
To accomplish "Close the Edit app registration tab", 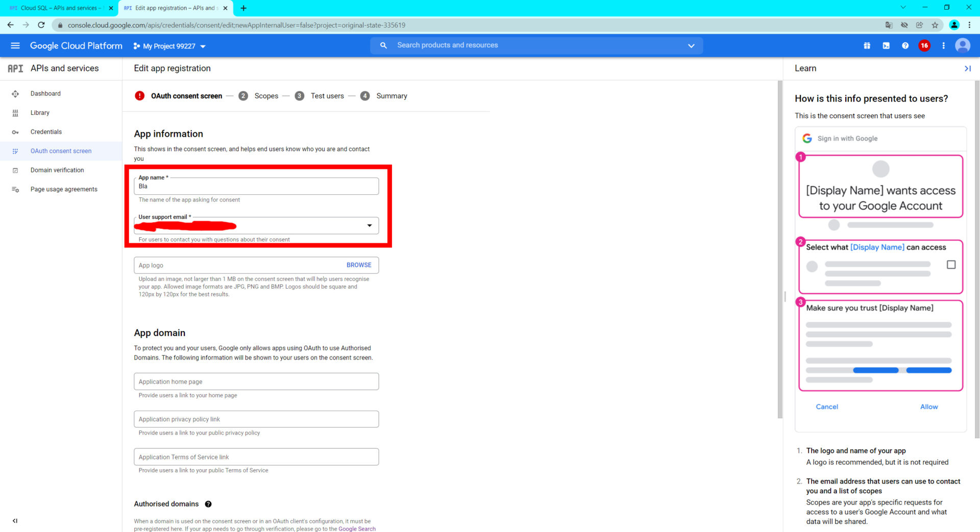I will tap(226, 8).
